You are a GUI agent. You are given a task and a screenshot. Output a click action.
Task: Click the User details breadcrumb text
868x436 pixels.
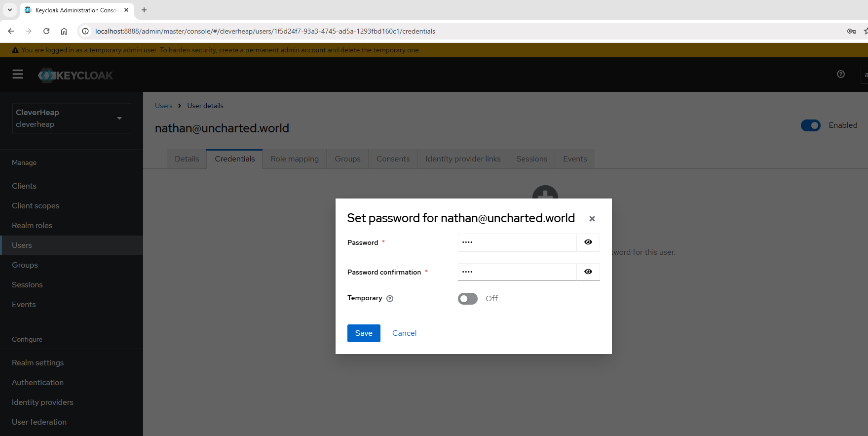205,106
